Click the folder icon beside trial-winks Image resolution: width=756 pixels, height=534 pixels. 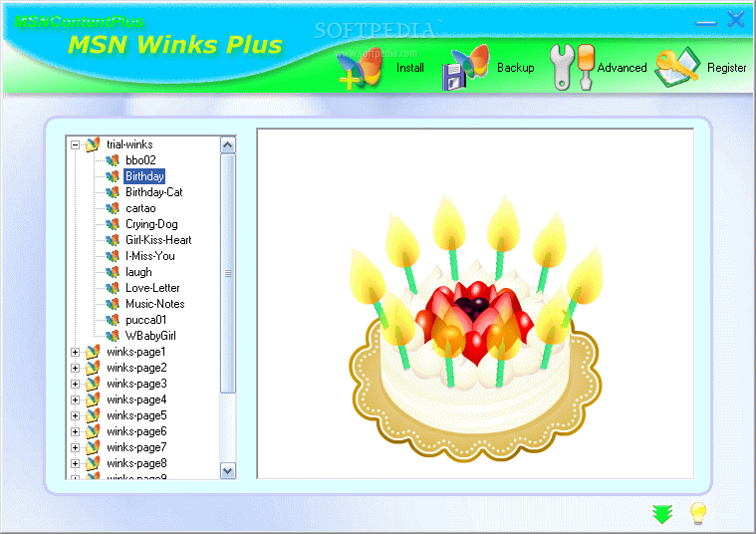click(93, 144)
